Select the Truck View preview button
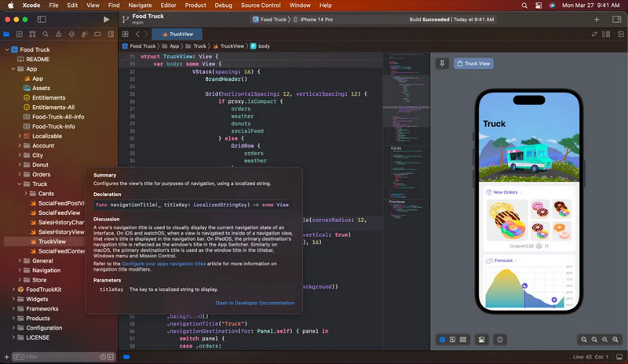Screen dimensions: 628x364 click(x=473, y=64)
